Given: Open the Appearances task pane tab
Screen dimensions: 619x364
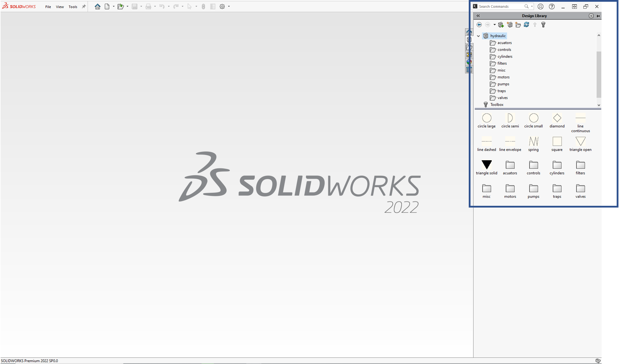Looking at the screenshot, I should click(469, 62).
